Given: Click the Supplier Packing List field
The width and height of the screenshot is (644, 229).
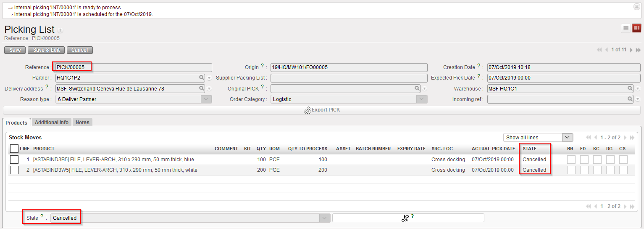Looking at the screenshot, I should pyautogui.click(x=349, y=78).
